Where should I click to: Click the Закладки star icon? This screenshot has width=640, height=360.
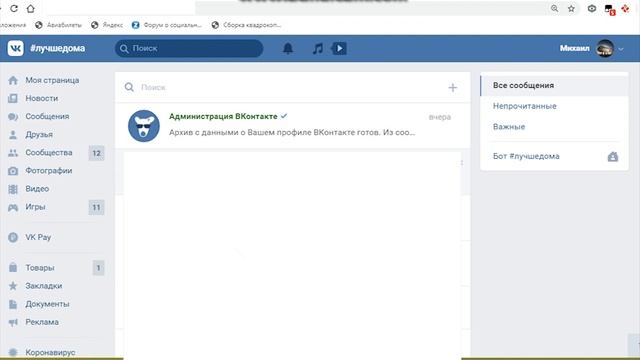coord(13,286)
